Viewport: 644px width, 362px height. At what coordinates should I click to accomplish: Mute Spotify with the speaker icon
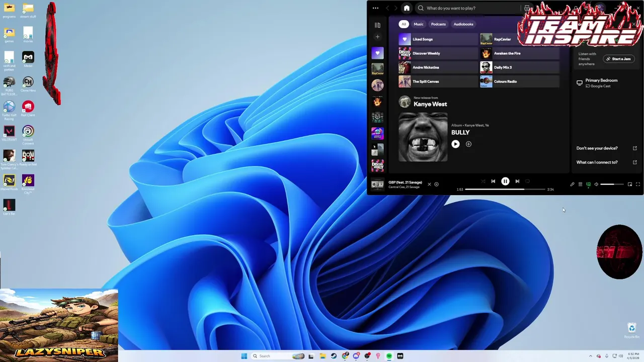596,185
